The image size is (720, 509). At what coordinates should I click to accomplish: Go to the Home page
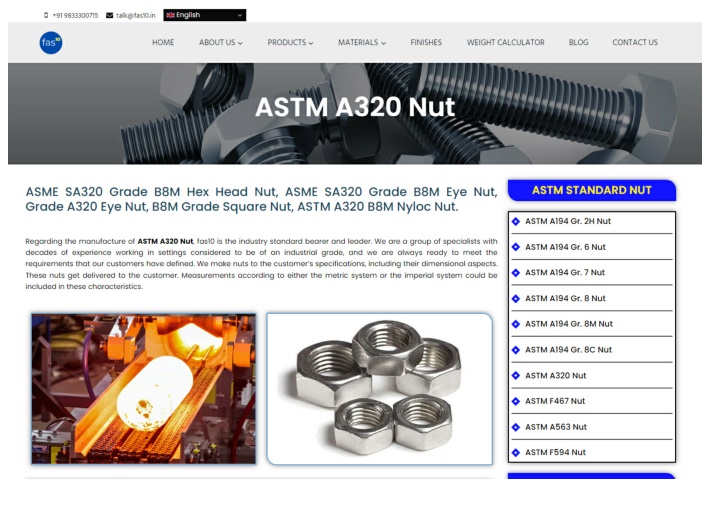click(x=163, y=42)
